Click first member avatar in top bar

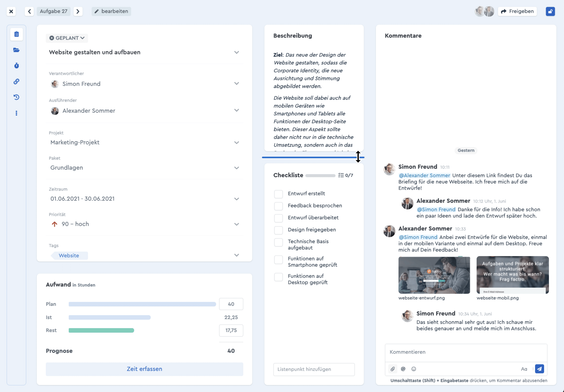pyautogui.click(x=480, y=11)
